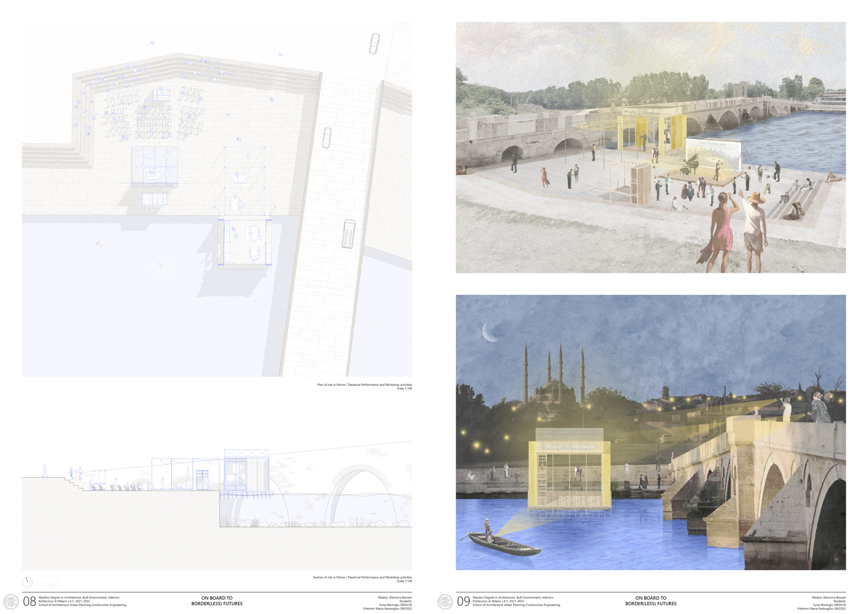Click the page number 09
This screenshot has width=868, height=614.
pyautogui.click(x=463, y=601)
